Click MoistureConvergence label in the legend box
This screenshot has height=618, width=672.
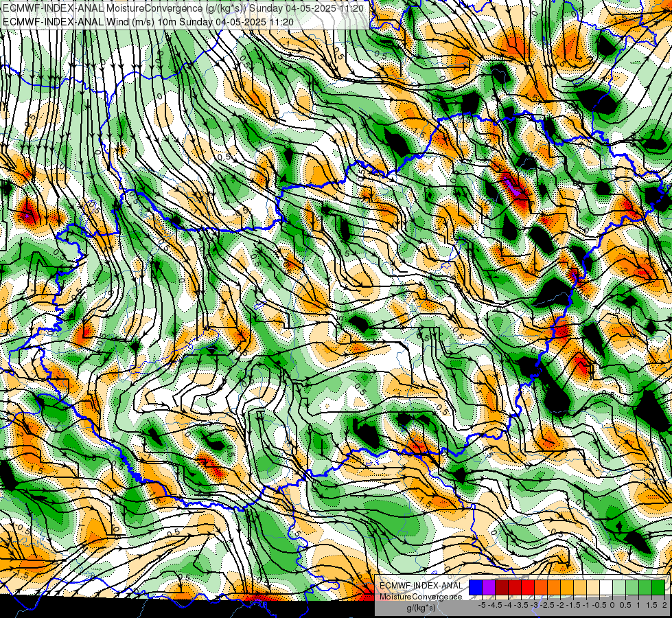point(421,597)
